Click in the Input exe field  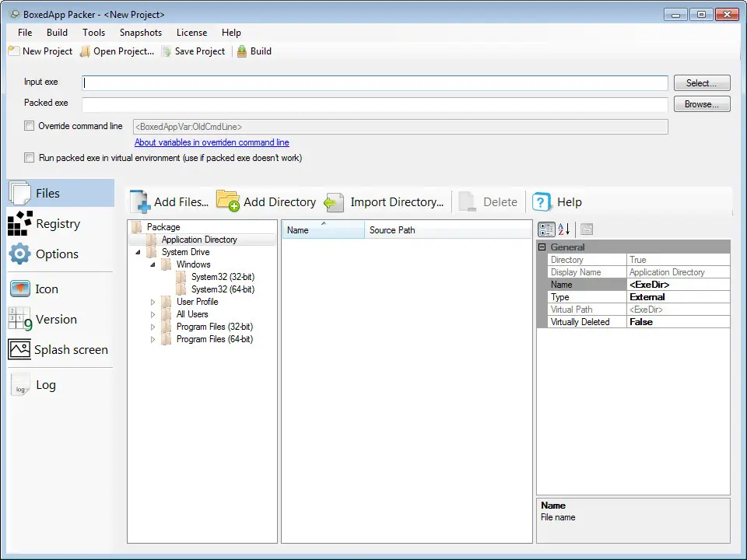[x=375, y=83]
